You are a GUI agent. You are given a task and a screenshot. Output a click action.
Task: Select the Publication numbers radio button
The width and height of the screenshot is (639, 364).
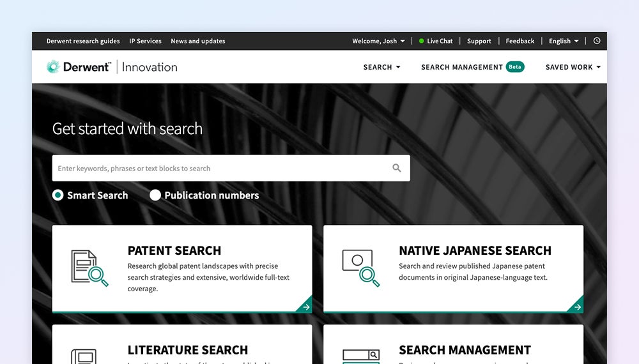[155, 195]
